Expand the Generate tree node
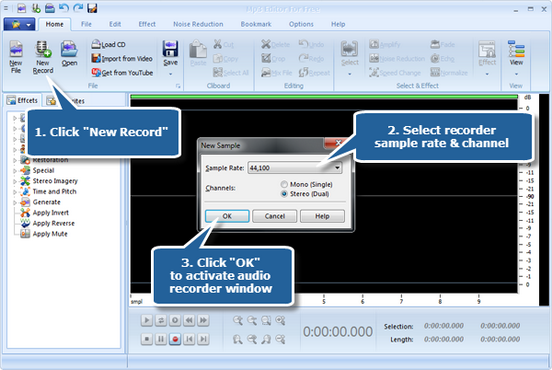The height and width of the screenshot is (370, 552). coord(15,202)
